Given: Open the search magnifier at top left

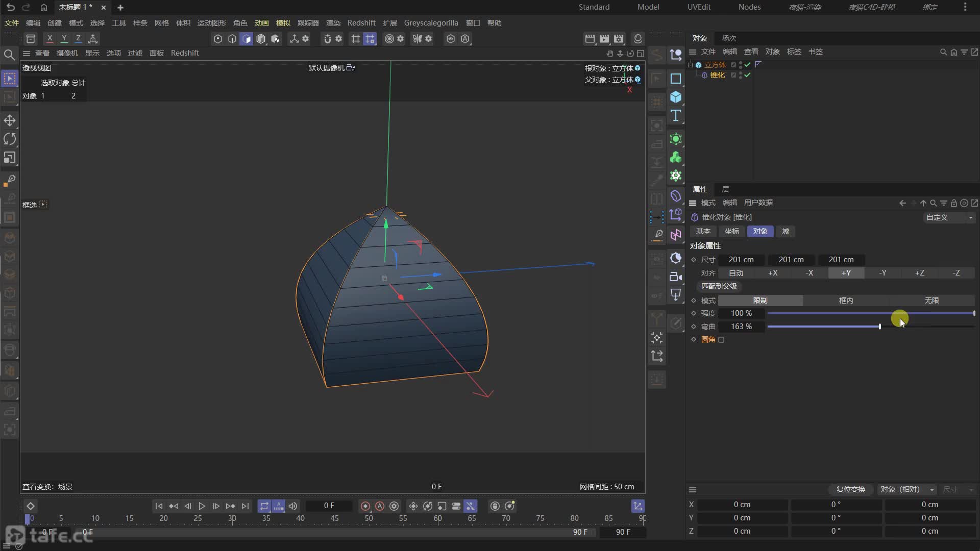Looking at the screenshot, I should click(9, 55).
